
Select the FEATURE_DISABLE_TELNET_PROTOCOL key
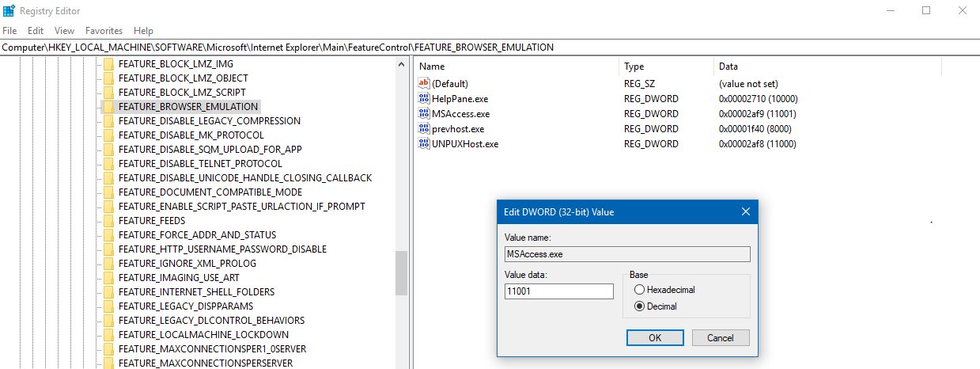pyautogui.click(x=200, y=164)
